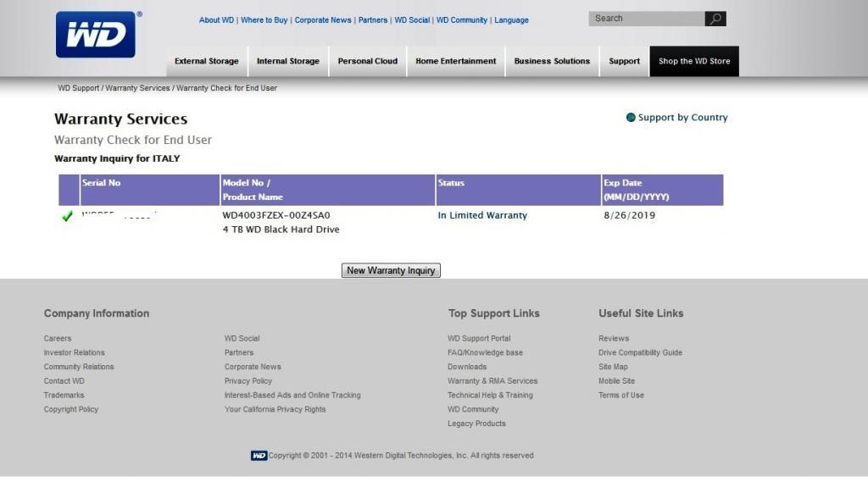Click the Status column header
This screenshot has height=504, width=868.
(518, 190)
